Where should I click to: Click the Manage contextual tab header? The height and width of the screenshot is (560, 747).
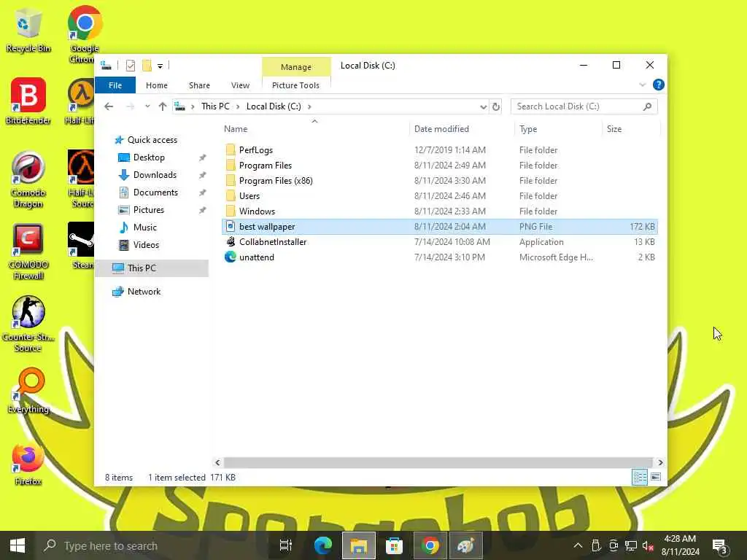(296, 66)
